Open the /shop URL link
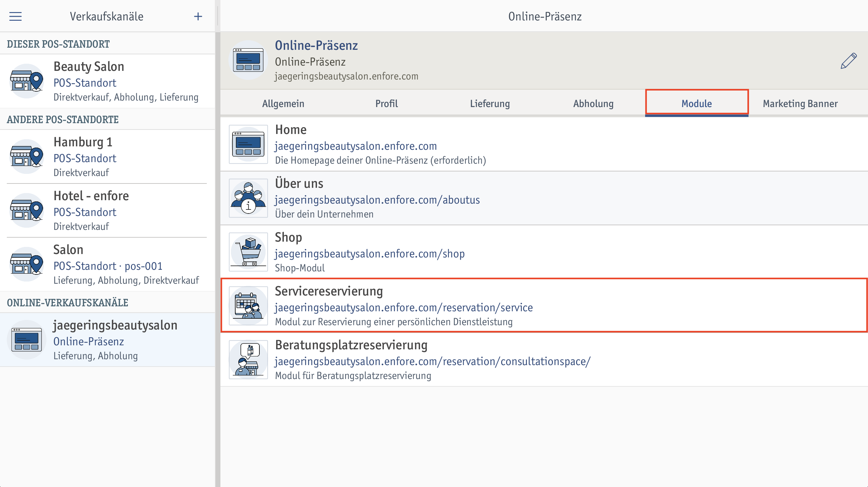Screen dimensions: 868x487 coord(370,254)
